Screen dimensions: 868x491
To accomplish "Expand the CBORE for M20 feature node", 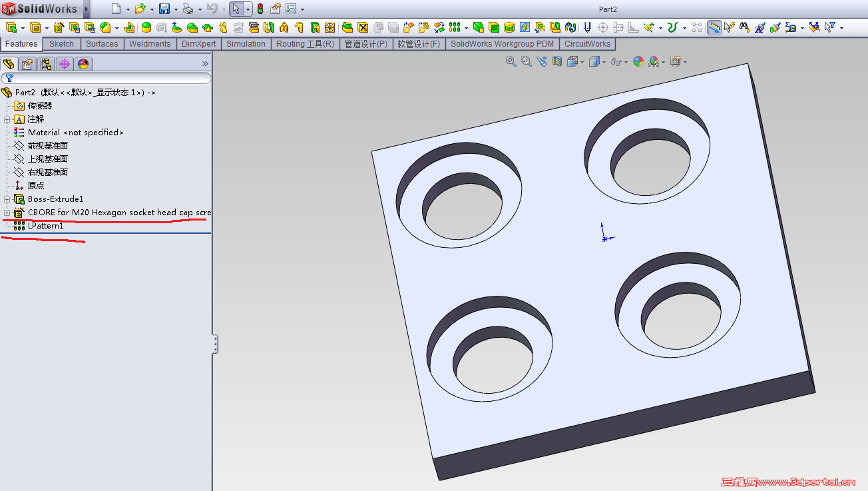I will (x=7, y=213).
